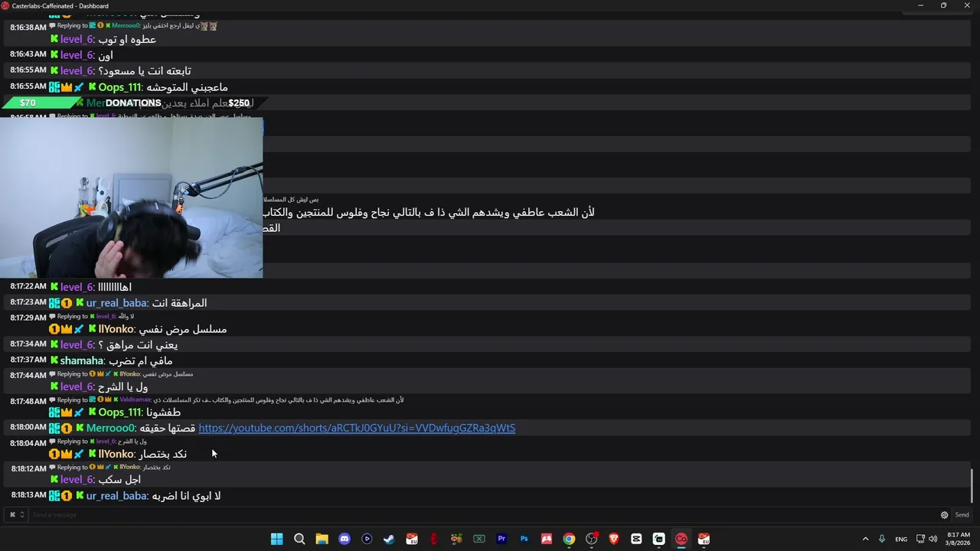Click Oops_111 username in the 8:16:55 message
The height and width of the screenshot is (551, 980).
(120, 87)
